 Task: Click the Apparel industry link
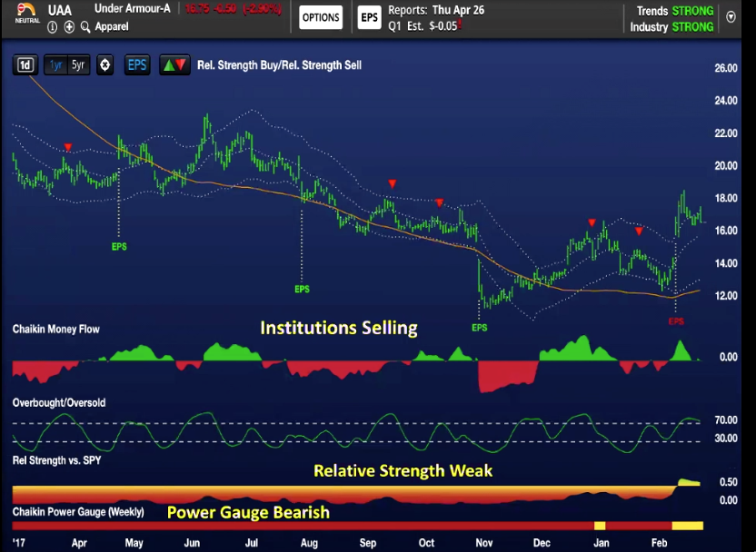click(113, 27)
